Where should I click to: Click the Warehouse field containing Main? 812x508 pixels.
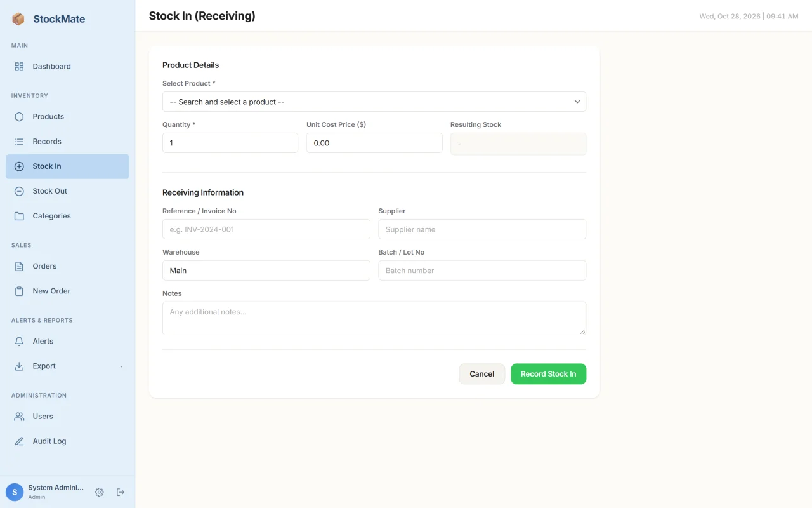coord(266,271)
